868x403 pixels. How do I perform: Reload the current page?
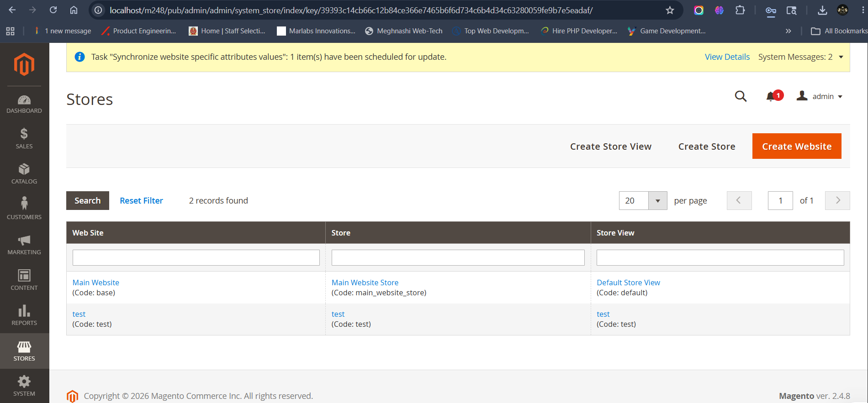pos(53,10)
